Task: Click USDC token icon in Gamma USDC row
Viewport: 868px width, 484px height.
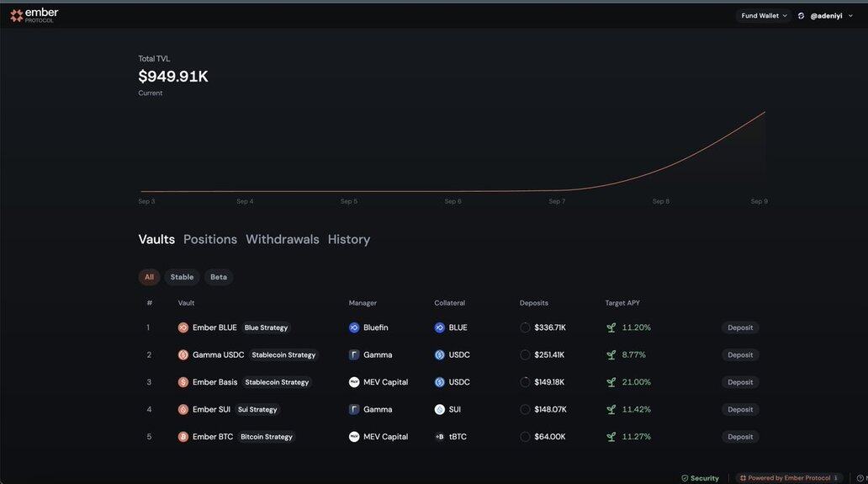Action: 440,355
